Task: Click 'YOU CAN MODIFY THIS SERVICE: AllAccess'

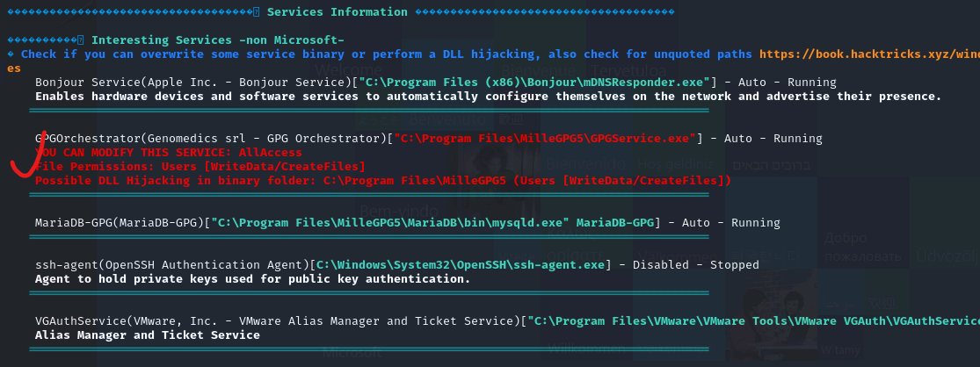Action: (169, 152)
